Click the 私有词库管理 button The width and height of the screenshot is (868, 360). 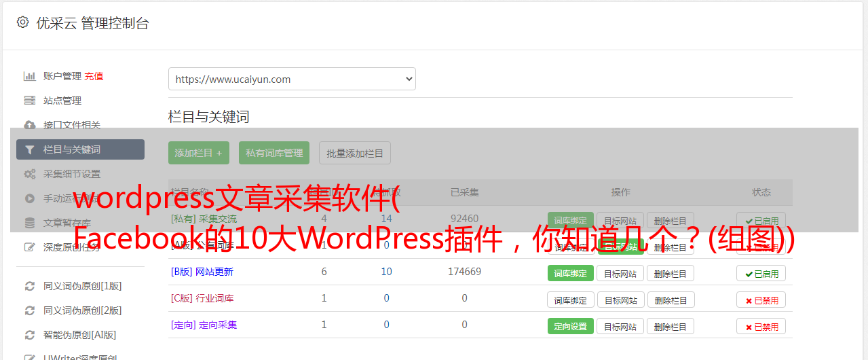pos(274,153)
